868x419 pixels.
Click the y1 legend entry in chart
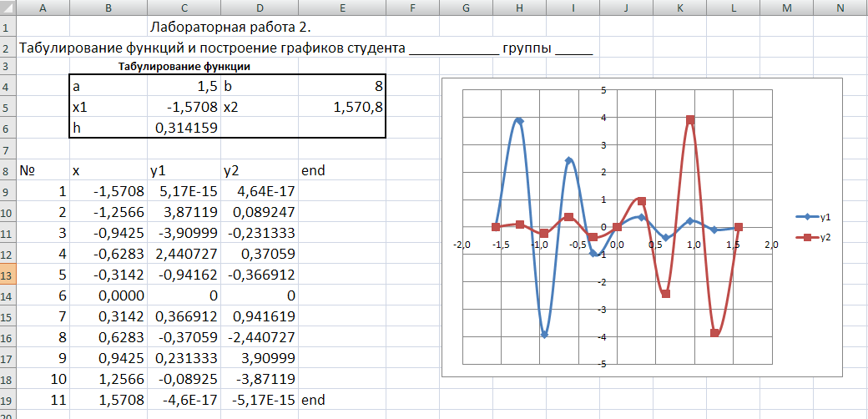tap(814, 218)
